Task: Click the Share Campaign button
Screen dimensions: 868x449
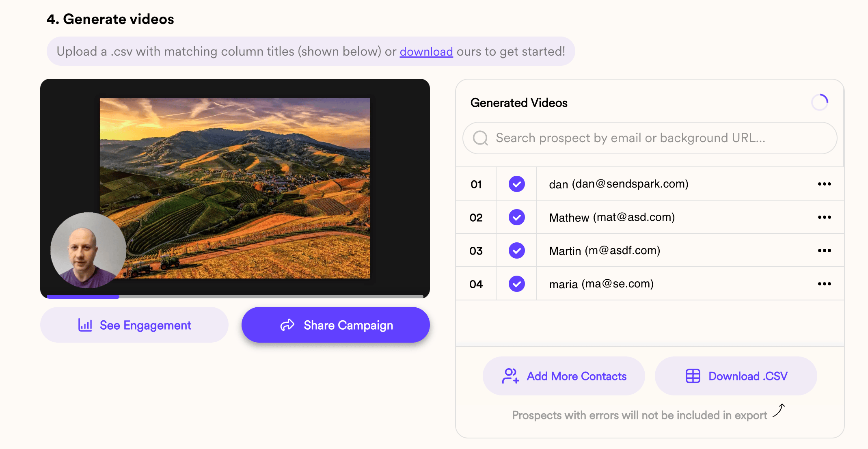Action: pos(336,325)
